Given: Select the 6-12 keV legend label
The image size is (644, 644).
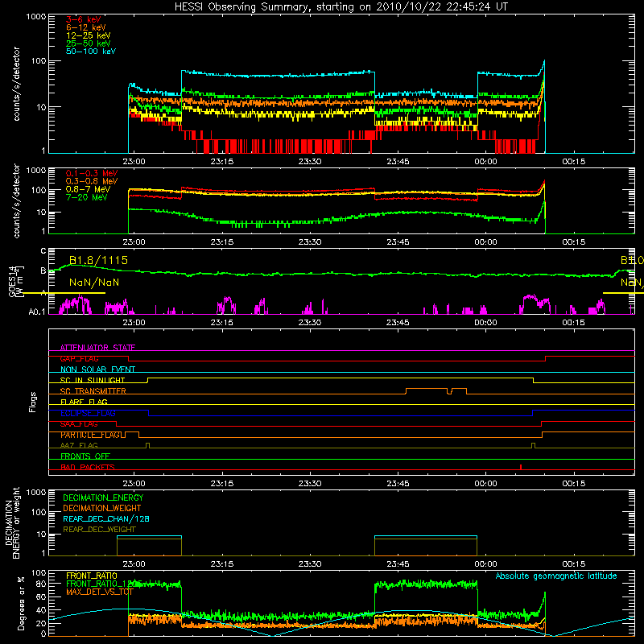Looking at the screenshot, I should pyautogui.click(x=86, y=27).
